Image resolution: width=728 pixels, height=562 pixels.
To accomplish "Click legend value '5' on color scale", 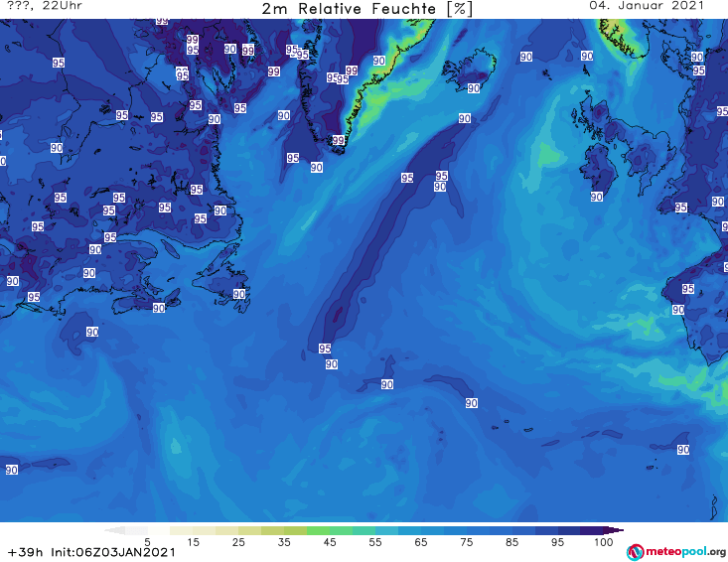I will [147, 542].
